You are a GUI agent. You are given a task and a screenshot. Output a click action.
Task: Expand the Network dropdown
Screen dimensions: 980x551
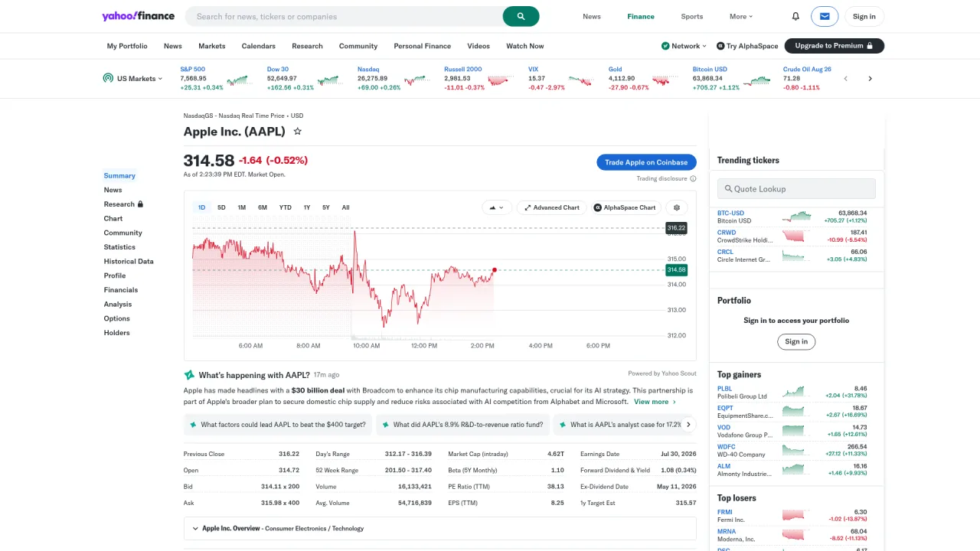pos(684,46)
